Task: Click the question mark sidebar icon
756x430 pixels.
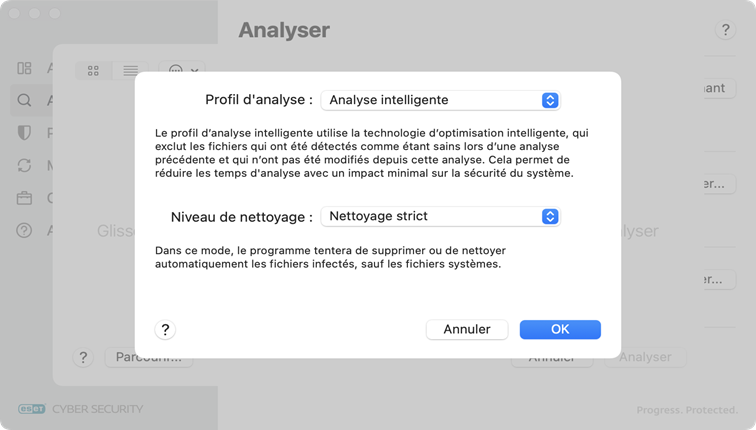Action: click(x=25, y=231)
